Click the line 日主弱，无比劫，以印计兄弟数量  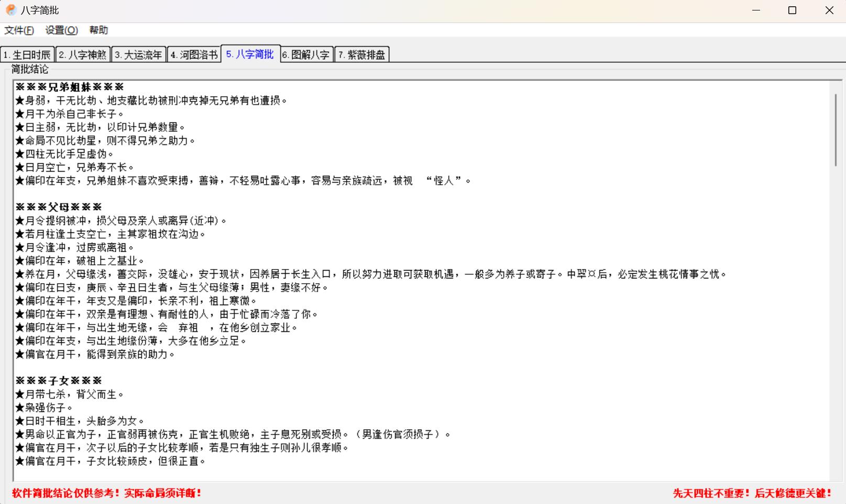pos(101,127)
